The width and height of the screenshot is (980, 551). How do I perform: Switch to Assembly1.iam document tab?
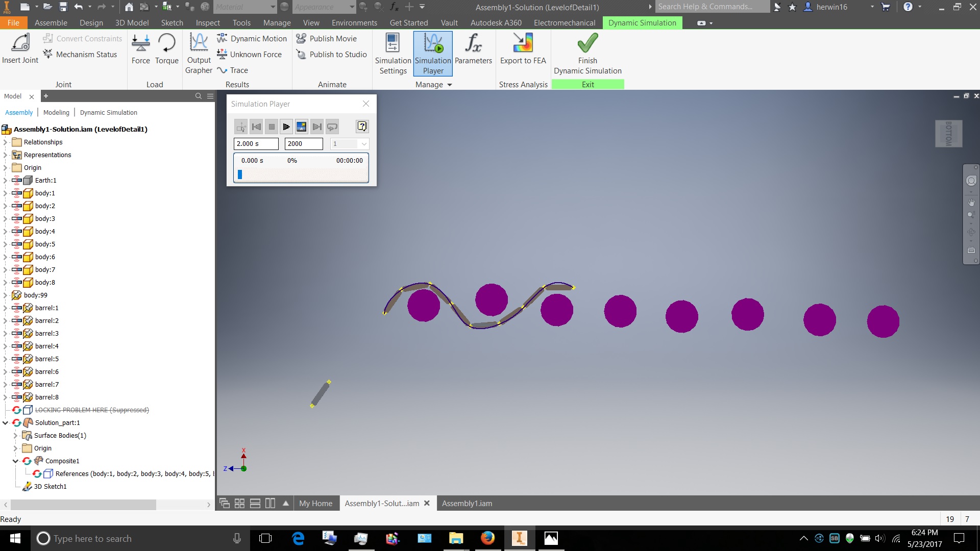467,504
